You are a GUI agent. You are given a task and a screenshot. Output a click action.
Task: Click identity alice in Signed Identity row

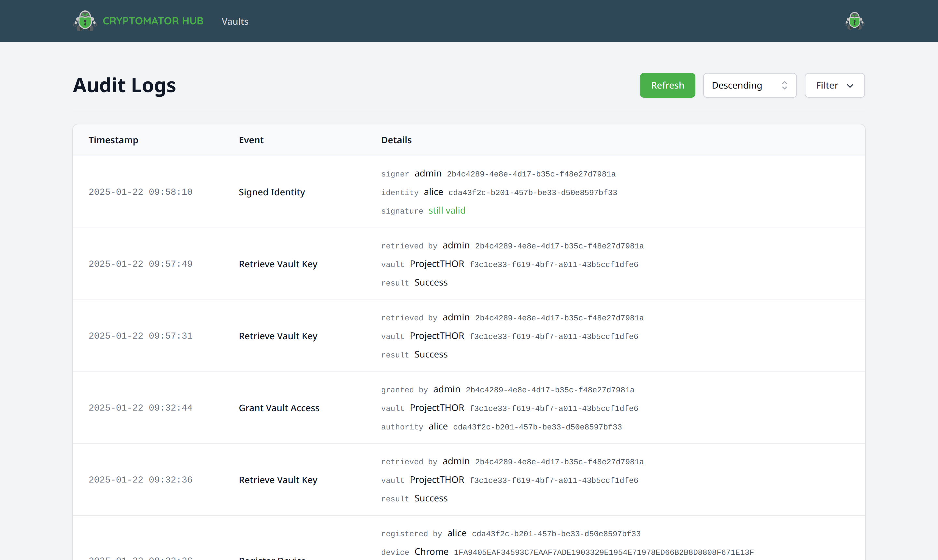pos(433,192)
